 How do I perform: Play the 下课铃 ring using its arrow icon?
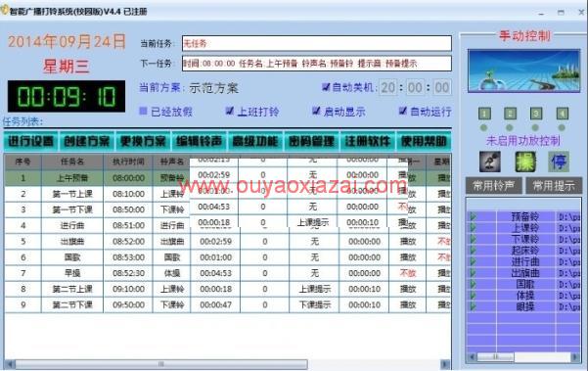tap(473, 239)
